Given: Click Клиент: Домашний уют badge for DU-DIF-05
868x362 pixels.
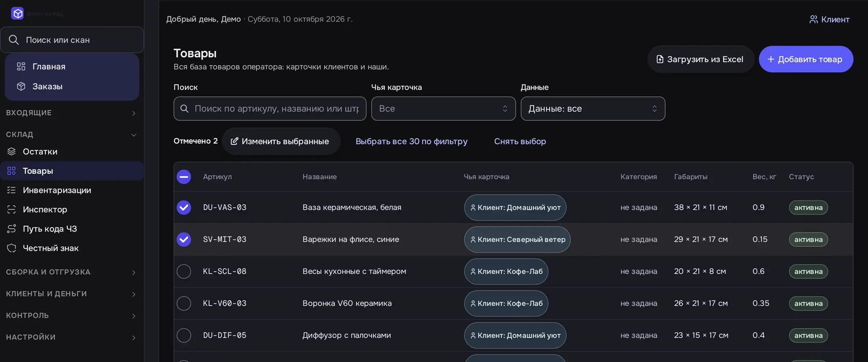Looking at the screenshot, I should pyautogui.click(x=515, y=336).
